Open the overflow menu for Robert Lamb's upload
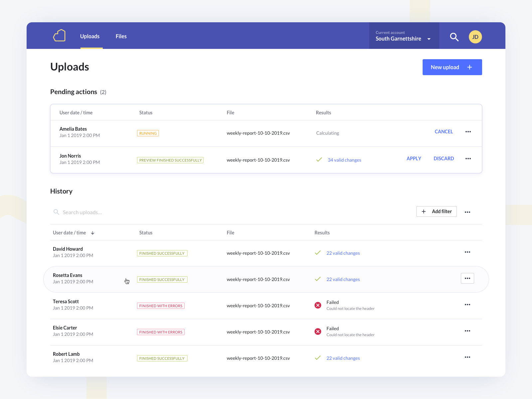This screenshot has width=532, height=399. [467, 357]
